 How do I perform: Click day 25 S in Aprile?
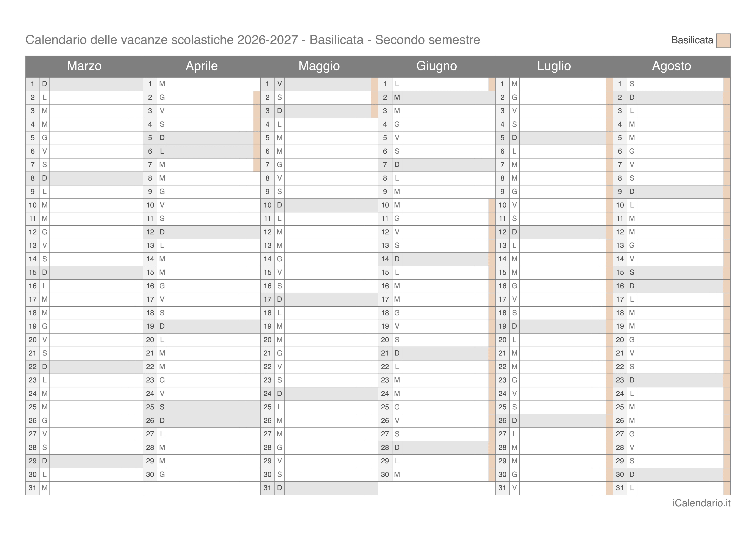point(201,407)
